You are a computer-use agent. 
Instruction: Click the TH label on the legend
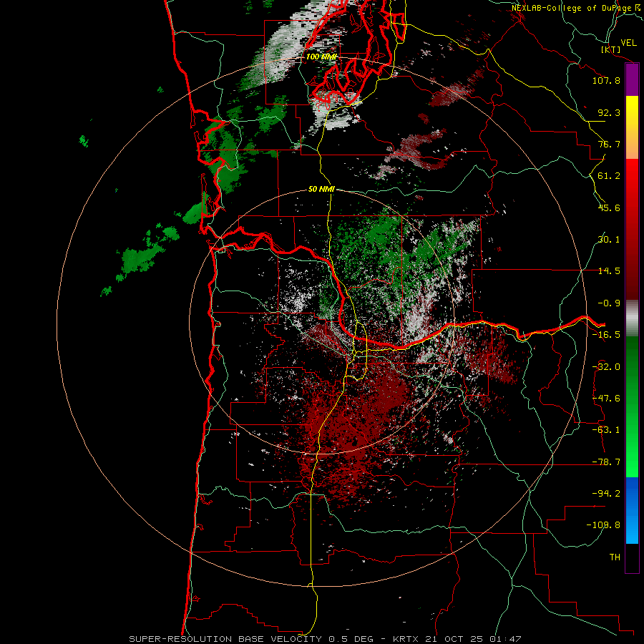click(615, 557)
